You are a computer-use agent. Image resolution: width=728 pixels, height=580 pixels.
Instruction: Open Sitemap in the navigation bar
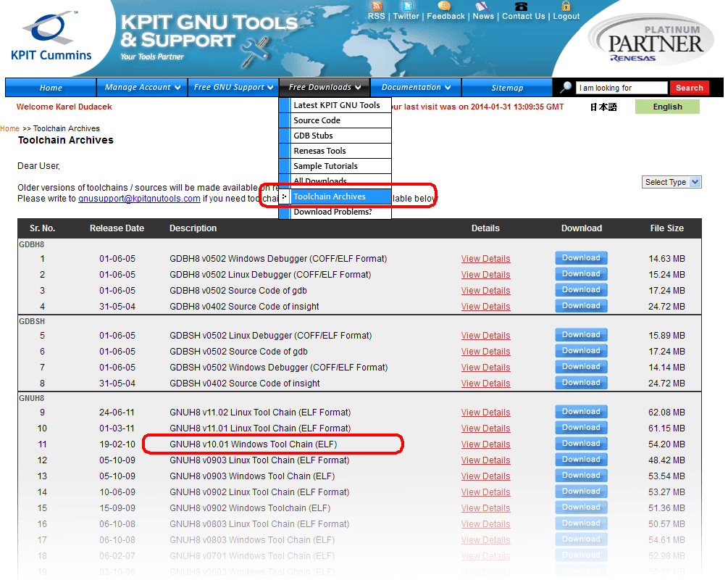507,88
